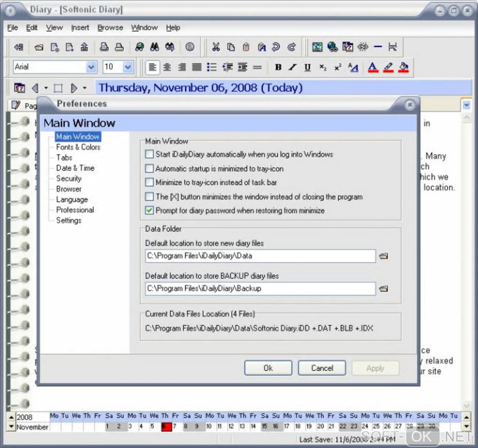478x448 pixels.
Task: Select Browser preferences
Action: pyautogui.click(x=68, y=189)
